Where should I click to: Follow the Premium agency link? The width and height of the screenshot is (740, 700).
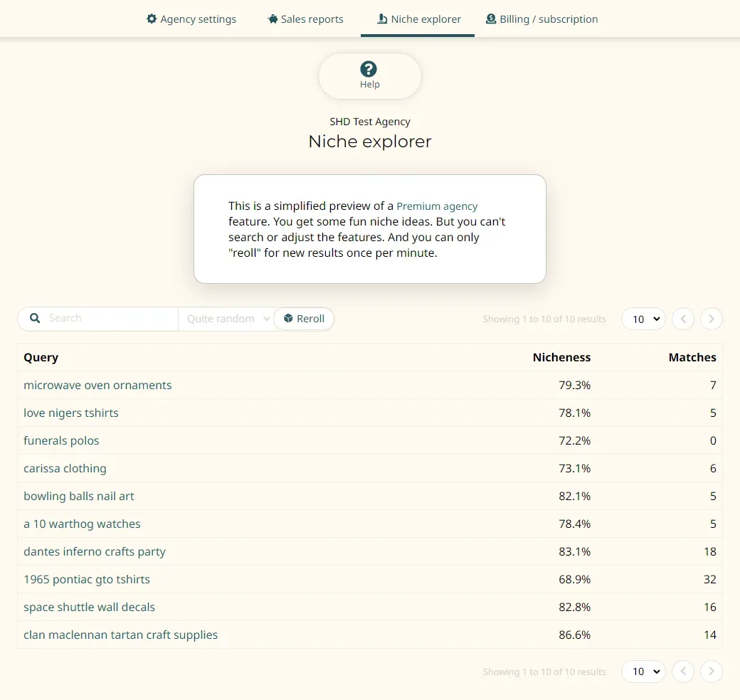click(x=437, y=206)
